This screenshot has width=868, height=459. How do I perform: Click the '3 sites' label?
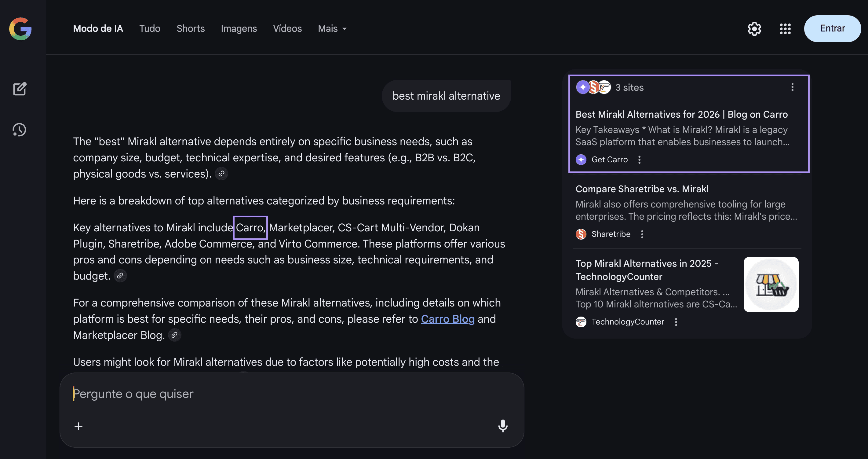[629, 87]
